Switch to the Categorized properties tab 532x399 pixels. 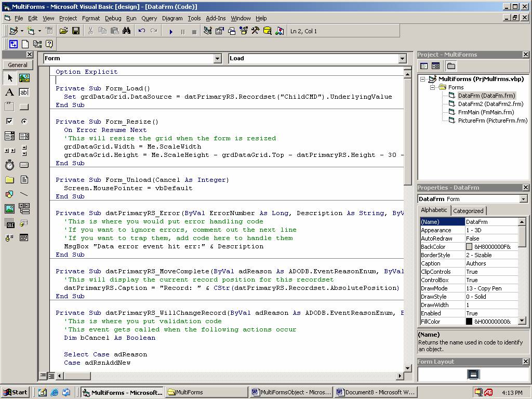pos(468,211)
